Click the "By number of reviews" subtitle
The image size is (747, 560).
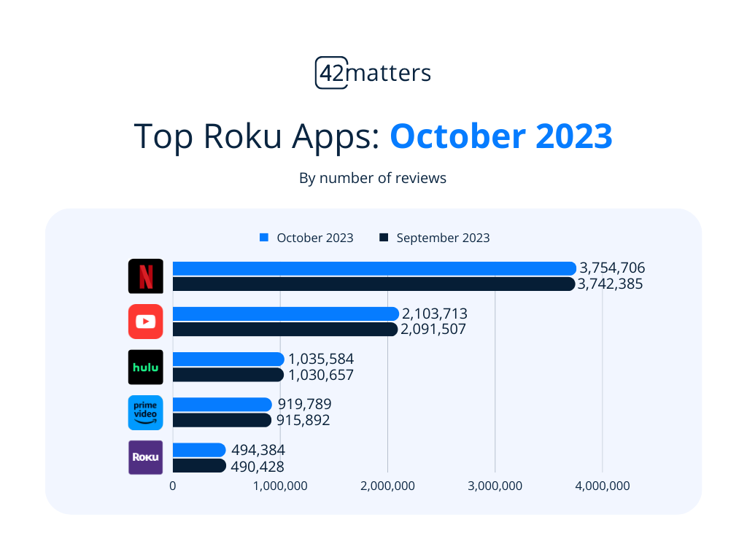click(373, 178)
